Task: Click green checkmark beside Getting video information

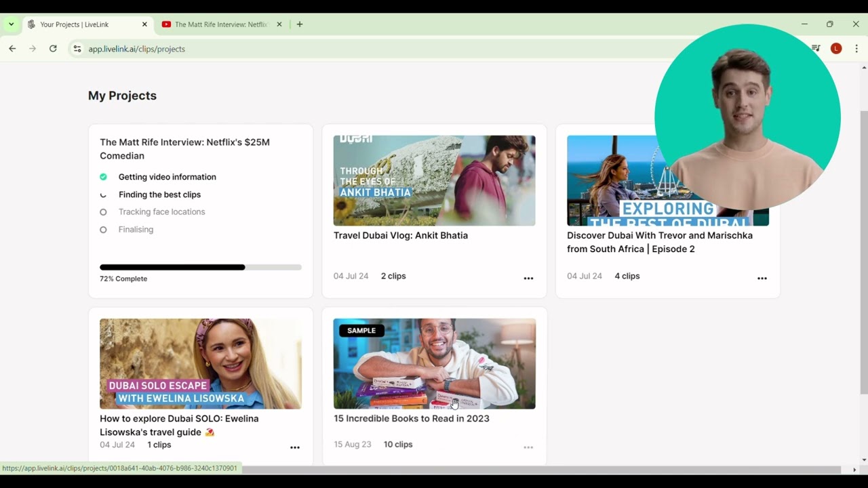Action: [x=103, y=177]
